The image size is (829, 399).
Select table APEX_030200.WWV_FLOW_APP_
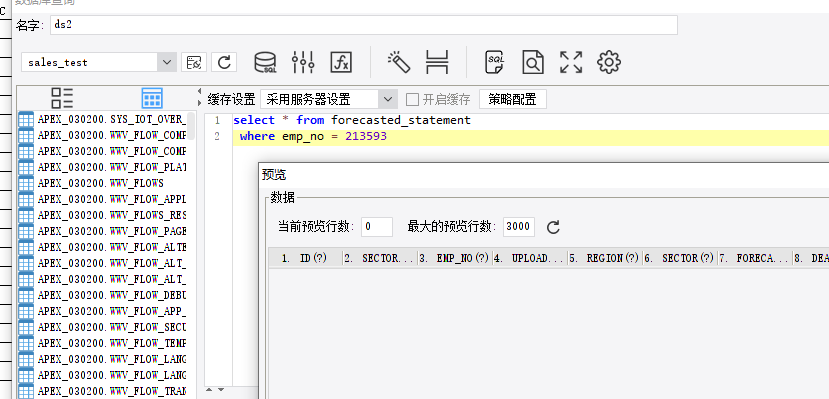point(103,311)
